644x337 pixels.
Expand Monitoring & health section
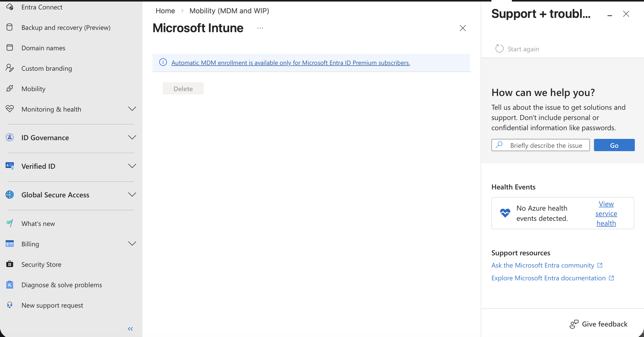(x=132, y=109)
